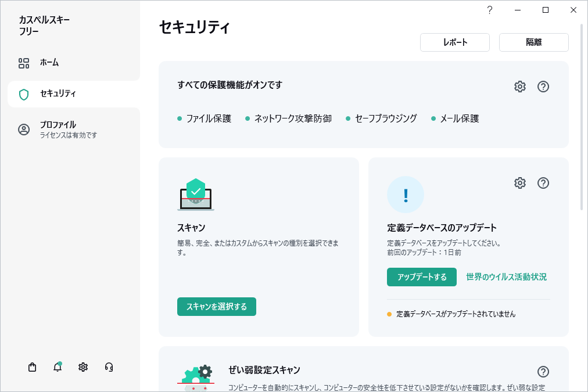The width and height of the screenshot is (588, 392).
Task: Open the 隔離 quarantine button
Action: (533, 42)
